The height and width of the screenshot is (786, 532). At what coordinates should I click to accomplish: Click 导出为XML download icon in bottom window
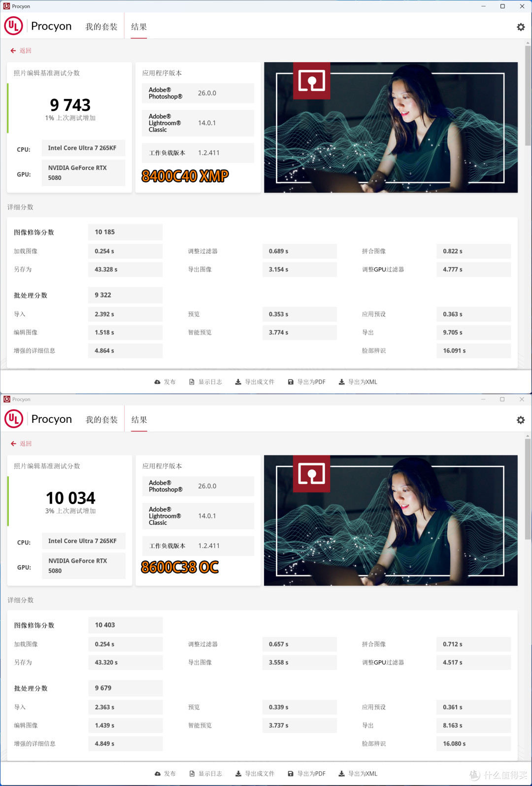coord(341,774)
